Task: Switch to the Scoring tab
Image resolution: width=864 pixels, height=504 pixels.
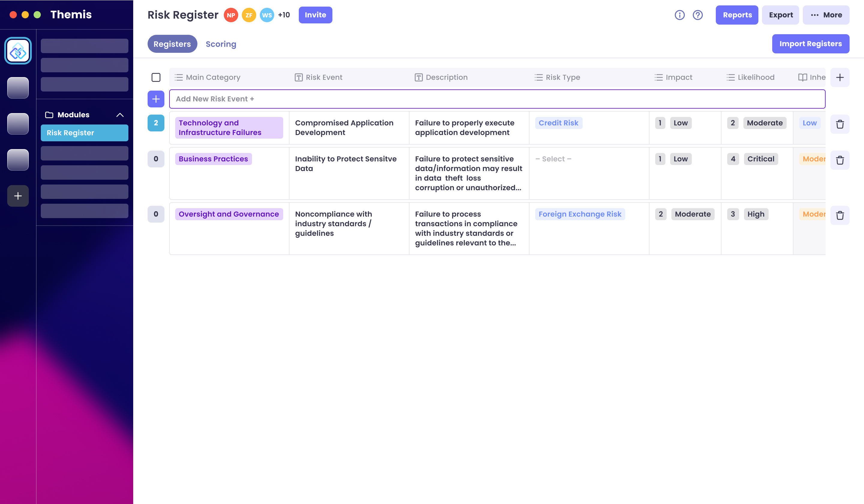Action: click(x=221, y=44)
